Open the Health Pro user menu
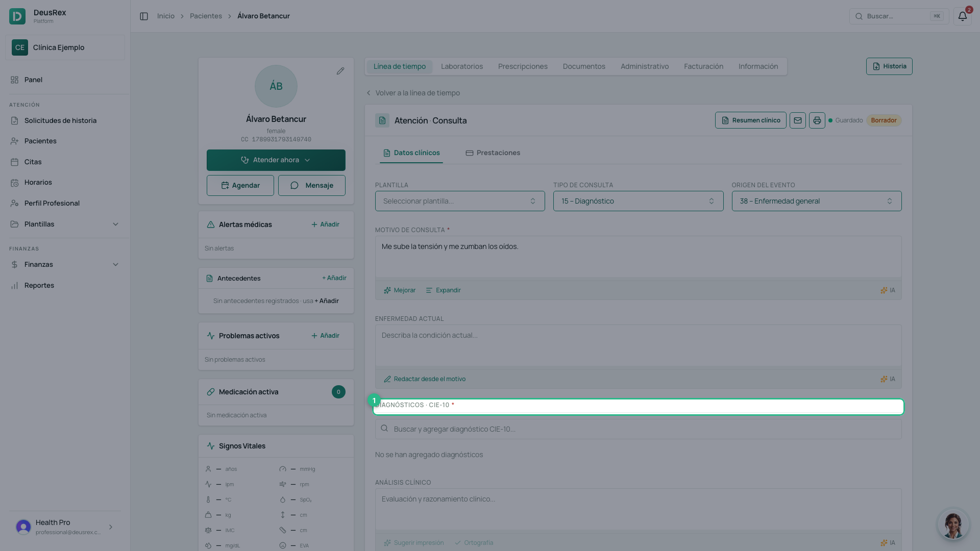980x551 pixels. click(x=65, y=527)
